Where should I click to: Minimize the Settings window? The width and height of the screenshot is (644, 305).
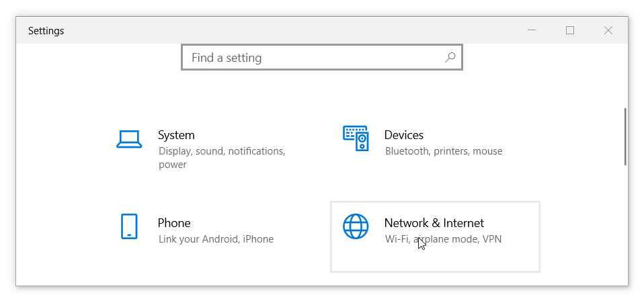click(x=532, y=30)
